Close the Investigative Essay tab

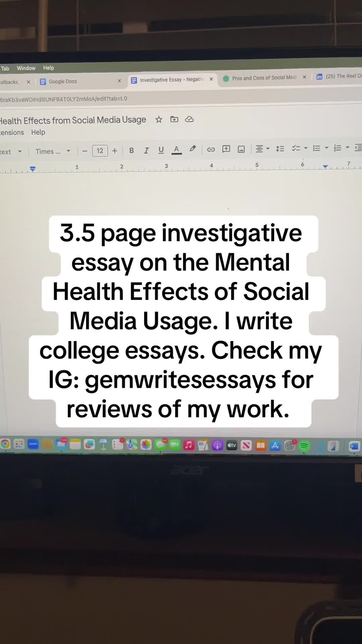tap(211, 79)
